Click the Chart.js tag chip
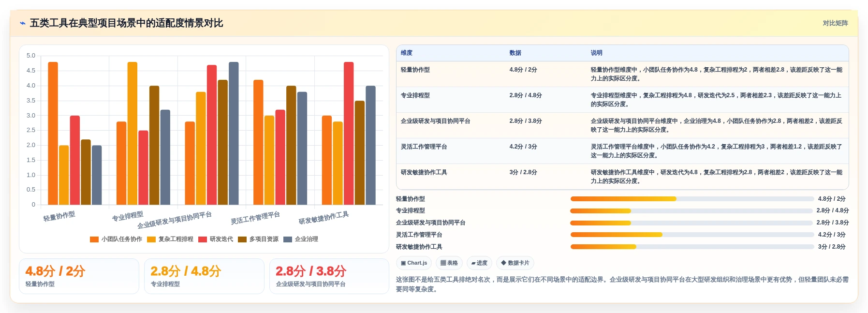868x313 pixels. (414, 263)
